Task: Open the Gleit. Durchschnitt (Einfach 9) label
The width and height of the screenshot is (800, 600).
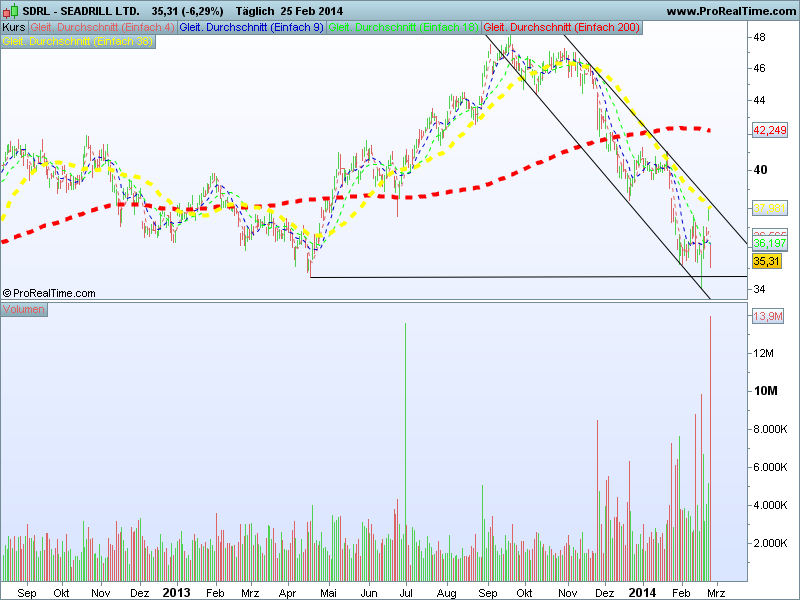Action: point(252,28)
